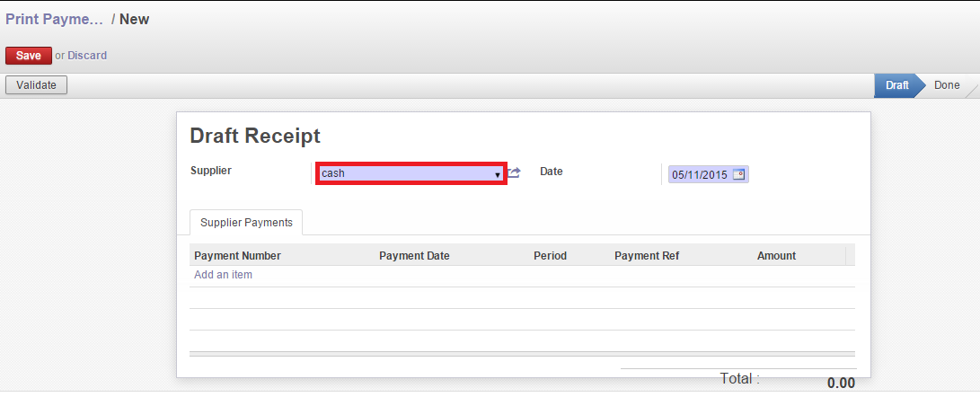Click Add an item in the table

[x=223, y=275]
